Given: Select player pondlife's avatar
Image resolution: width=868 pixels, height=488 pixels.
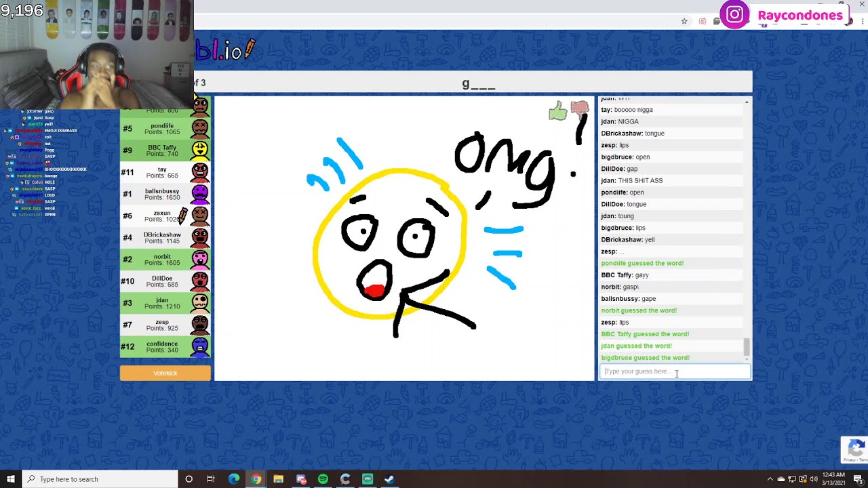Looking at the screenshot, I should [x=200, y=128].
